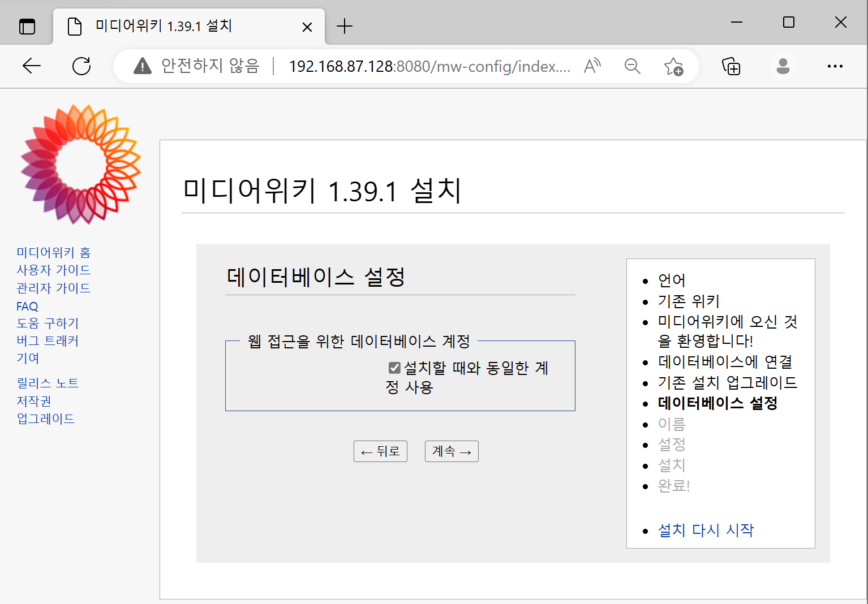Screen dimensions: 868x604
Task: Add this page to favorites
Action: 673,67
